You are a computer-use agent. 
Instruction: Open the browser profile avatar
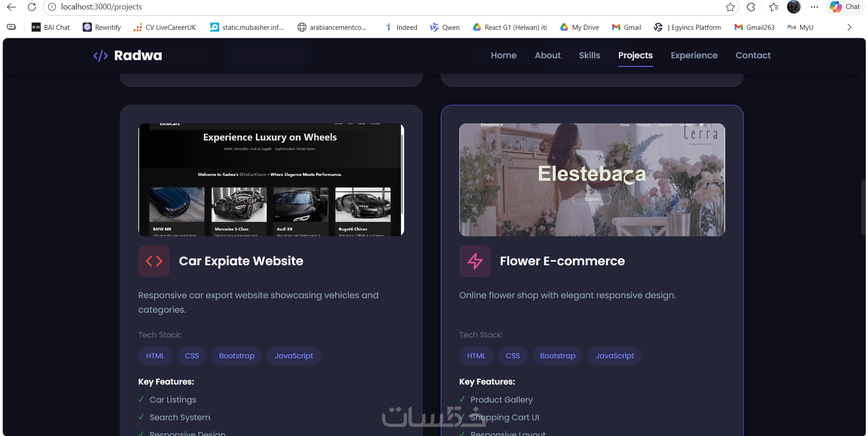click(x=794, y=7)
